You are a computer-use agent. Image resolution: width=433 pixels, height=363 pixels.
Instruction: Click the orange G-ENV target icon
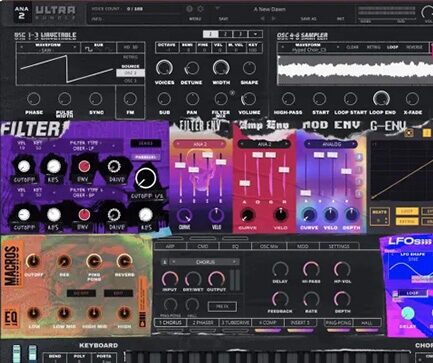409,133
